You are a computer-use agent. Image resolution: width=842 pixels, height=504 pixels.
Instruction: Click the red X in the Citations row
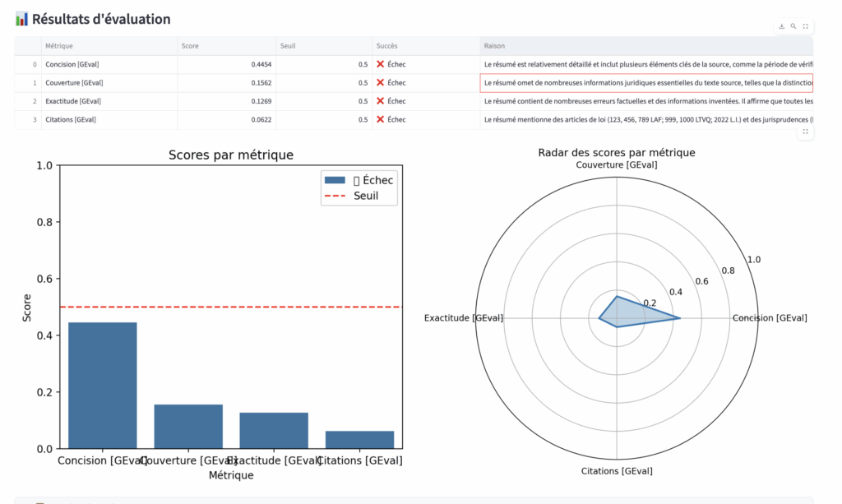(380, 119)
